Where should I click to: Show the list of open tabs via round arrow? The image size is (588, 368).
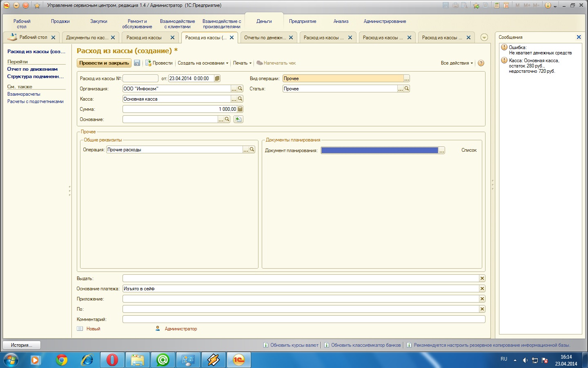point(484,37)
